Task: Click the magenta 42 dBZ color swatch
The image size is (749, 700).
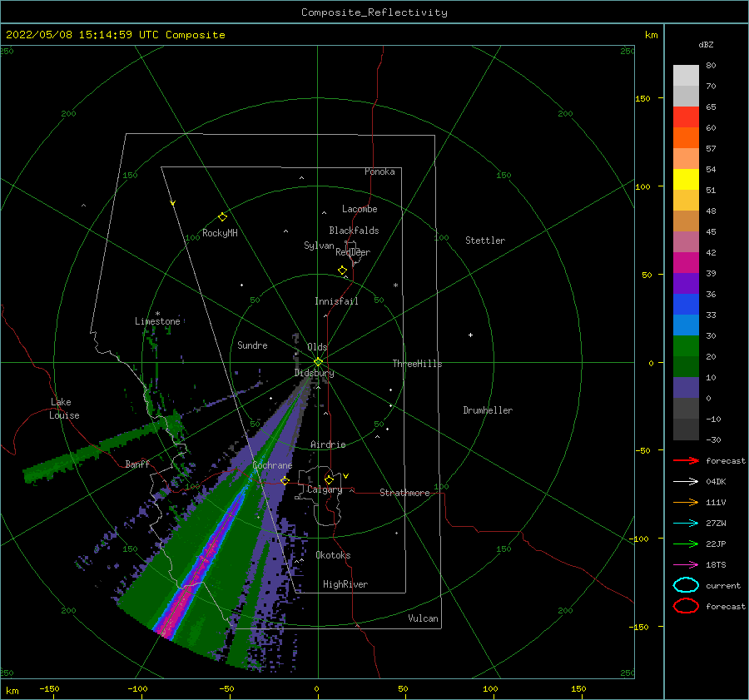Action: [x=686, y=262]
